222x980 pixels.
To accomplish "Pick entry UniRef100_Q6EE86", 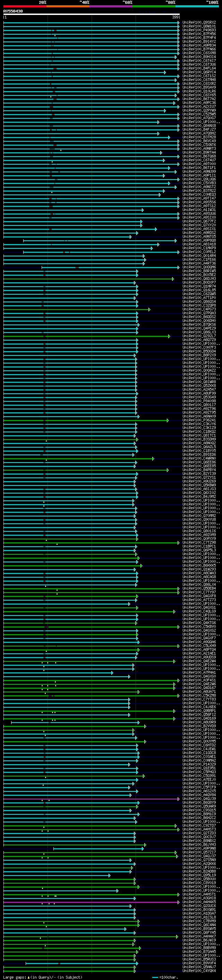I will tap(199, 463).
